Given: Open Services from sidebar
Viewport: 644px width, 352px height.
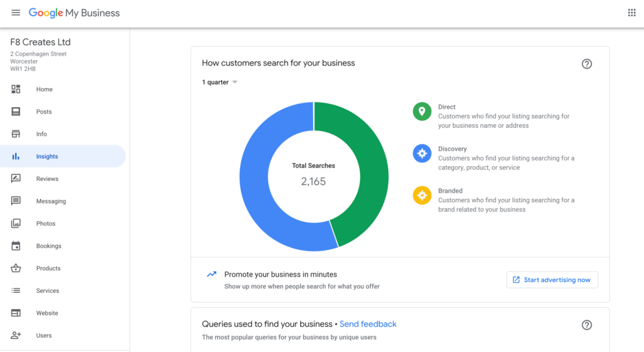Looking at the screenshot, I should tap(63, 290).
